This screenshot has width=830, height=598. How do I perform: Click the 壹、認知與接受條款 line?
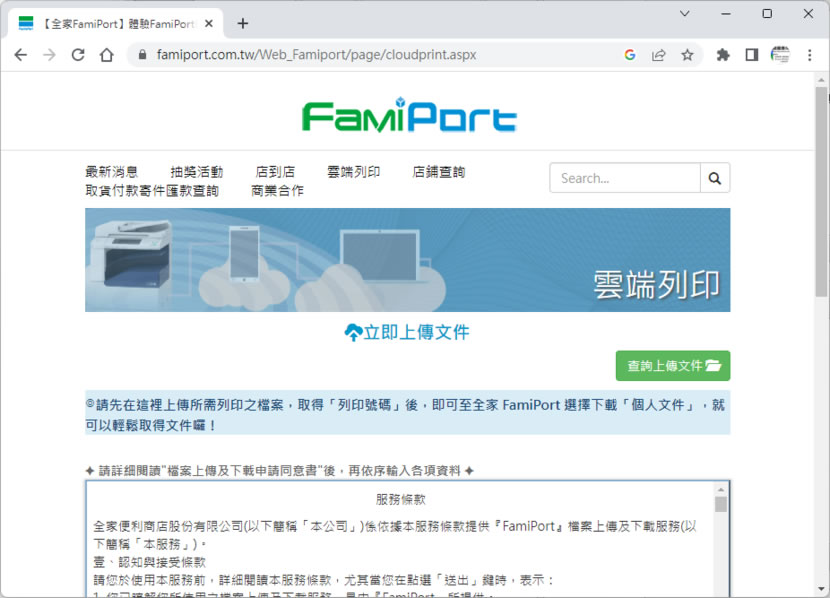149,562
